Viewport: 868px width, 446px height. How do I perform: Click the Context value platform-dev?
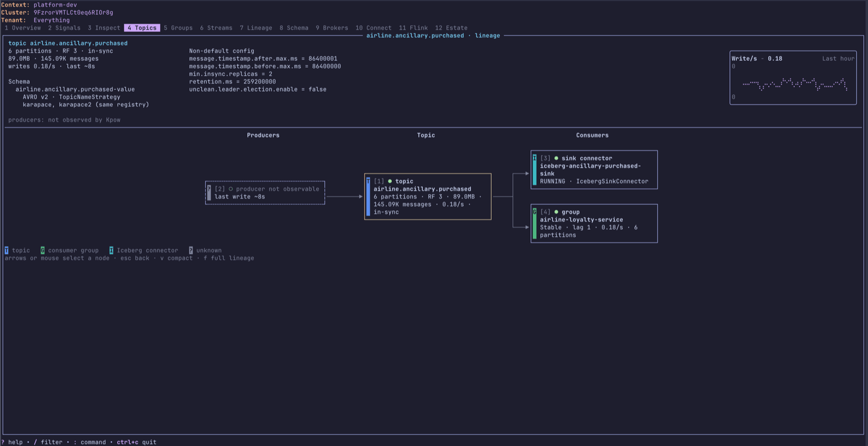pyautogui.click(x=55, y=5)
